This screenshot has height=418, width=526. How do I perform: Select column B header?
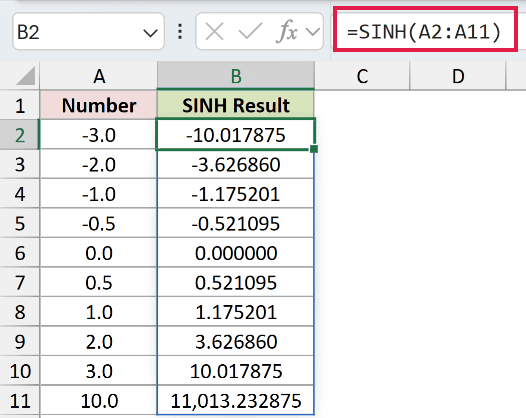tap(236, 76)
